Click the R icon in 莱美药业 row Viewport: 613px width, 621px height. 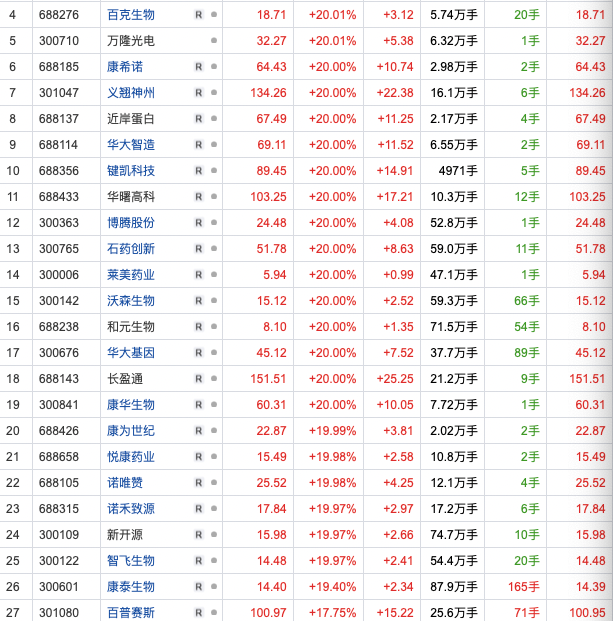click(198, 274)
